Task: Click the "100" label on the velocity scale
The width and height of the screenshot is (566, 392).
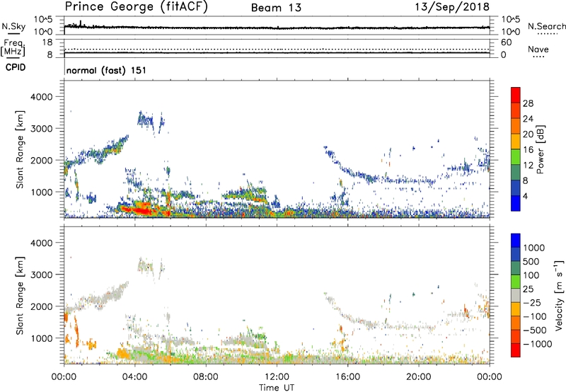Action: tap(531, 275)
